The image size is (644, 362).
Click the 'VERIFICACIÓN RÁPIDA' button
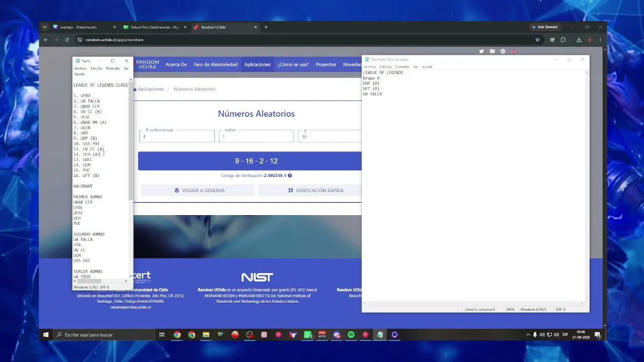pos(309,191)
